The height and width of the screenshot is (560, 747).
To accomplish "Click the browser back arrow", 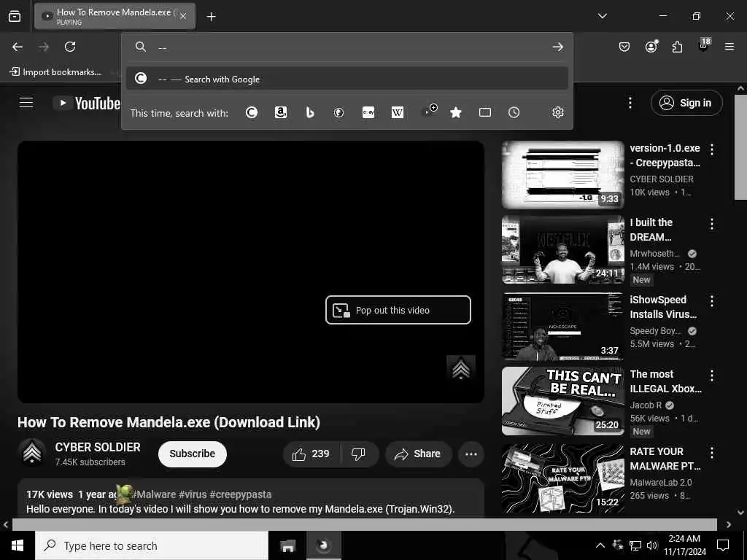I will coord(18,47).
